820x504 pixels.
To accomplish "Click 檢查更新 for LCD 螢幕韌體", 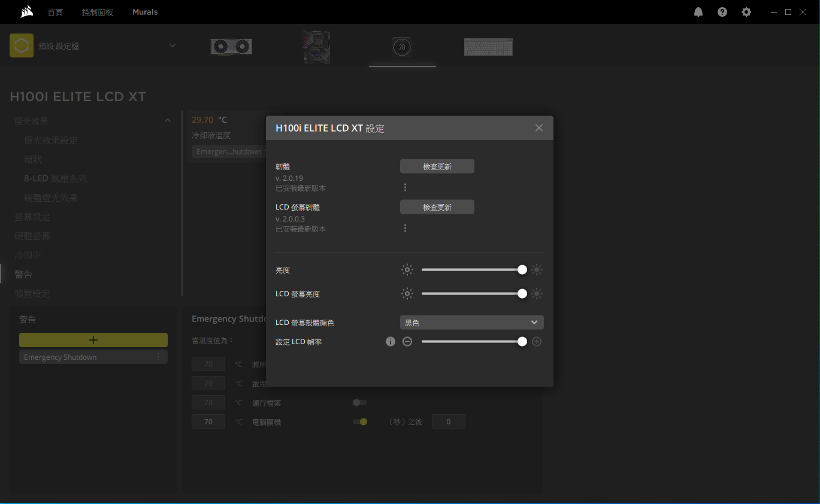I will (437, 207).
